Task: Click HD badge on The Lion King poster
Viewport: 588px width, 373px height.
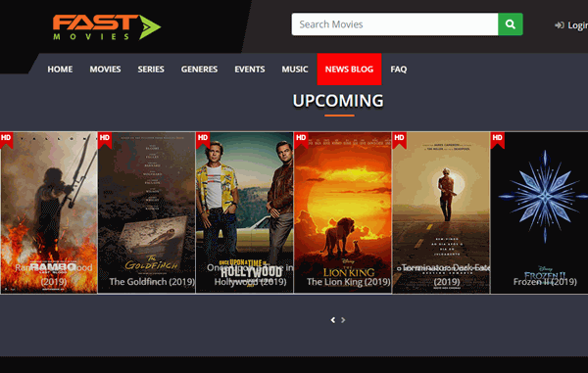Action: pos(301,140)
